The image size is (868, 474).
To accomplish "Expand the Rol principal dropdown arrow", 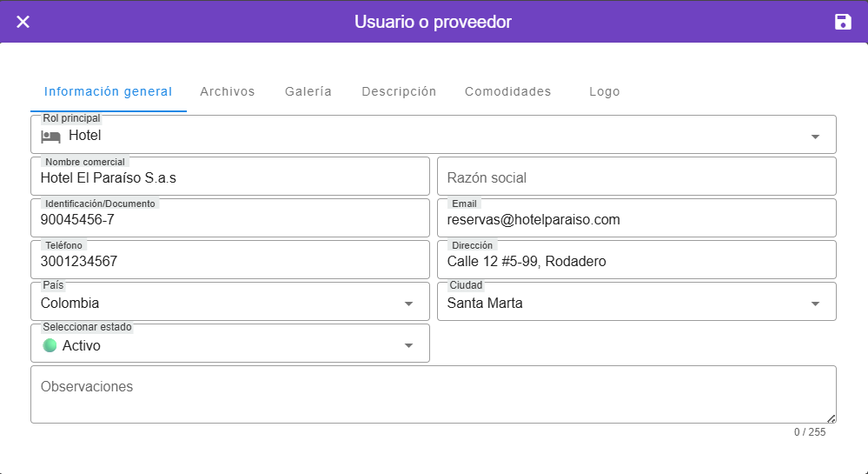I will pos(815,137).
